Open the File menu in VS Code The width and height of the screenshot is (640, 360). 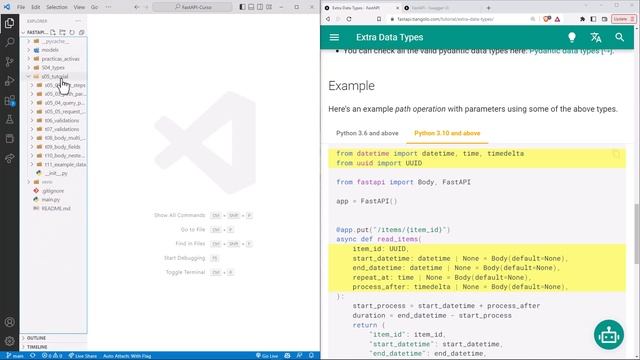coord(21,7)
